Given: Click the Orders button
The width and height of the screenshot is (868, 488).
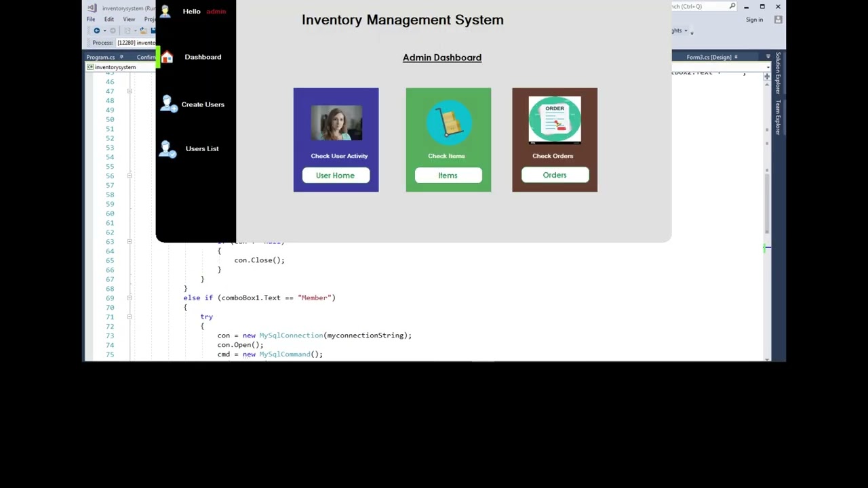Looking at the screenshot, I should tap(555, 175).
